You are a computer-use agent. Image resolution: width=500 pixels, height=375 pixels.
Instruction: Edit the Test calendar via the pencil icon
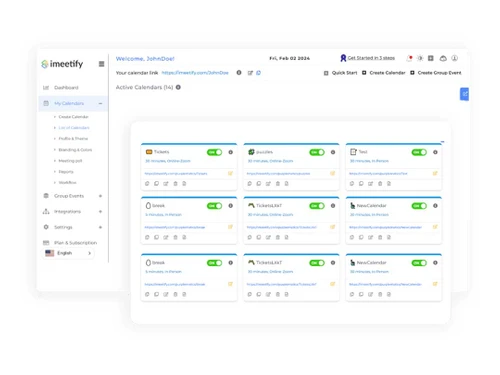click(x=370, y=184)
